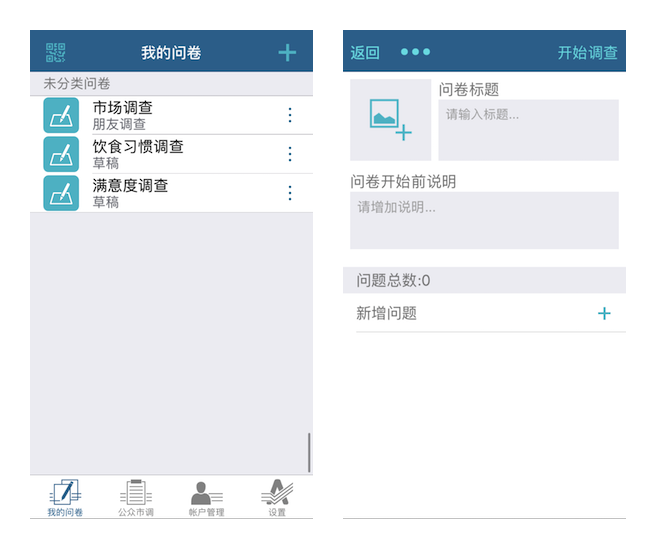Expand options menu for 市场调查
This screenshot has width=656, height=549.
coord(290,115)
